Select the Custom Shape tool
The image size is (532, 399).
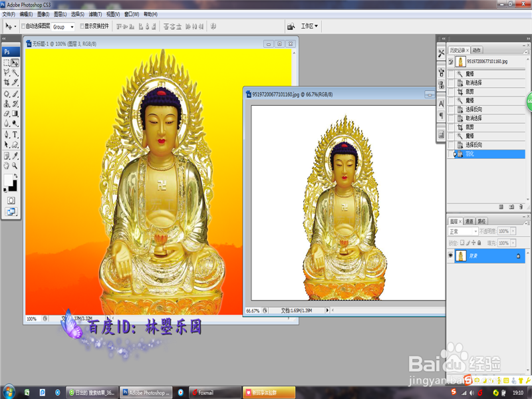pos(15,144)
